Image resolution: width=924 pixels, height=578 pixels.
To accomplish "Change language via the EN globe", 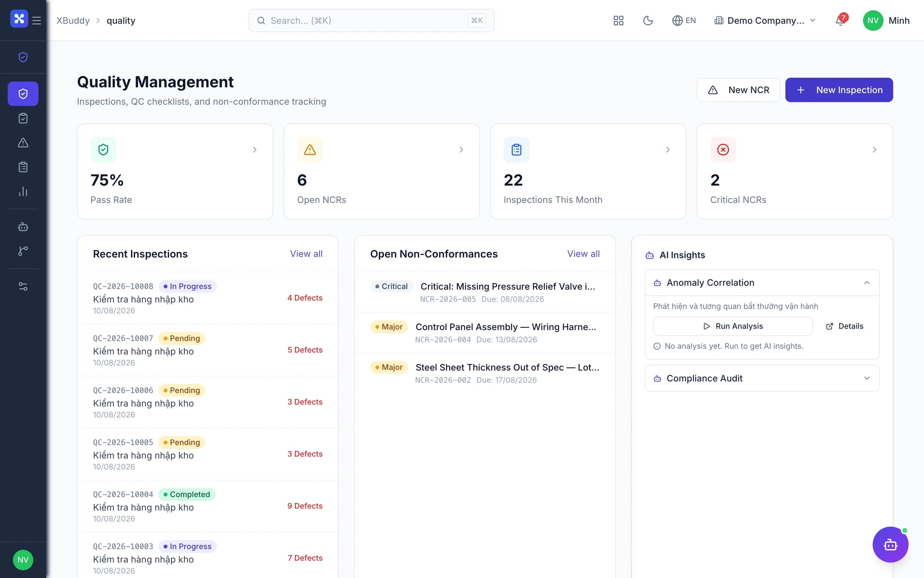I will [684, 20].
